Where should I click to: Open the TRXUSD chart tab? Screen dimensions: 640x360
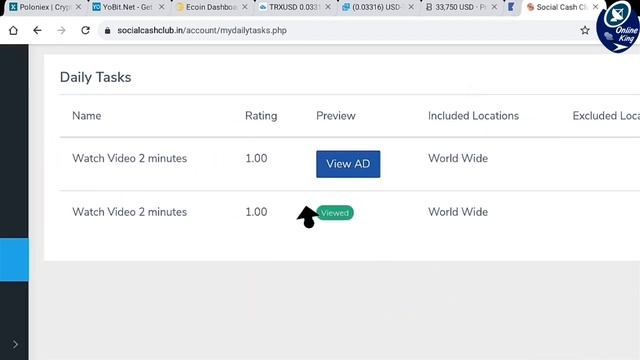293,7
